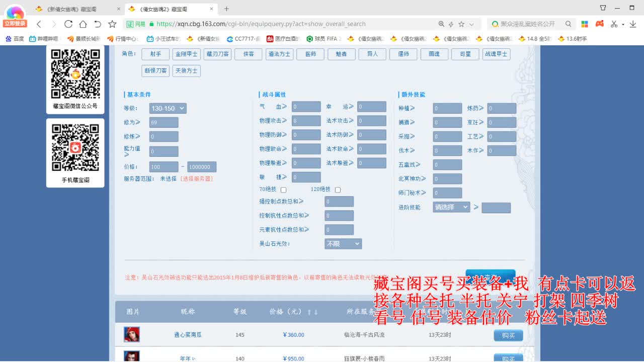The image size is (644, 362).
Task: Bookmark this page with the star icon
Action: pyautogui.click(x=461, y=24)
